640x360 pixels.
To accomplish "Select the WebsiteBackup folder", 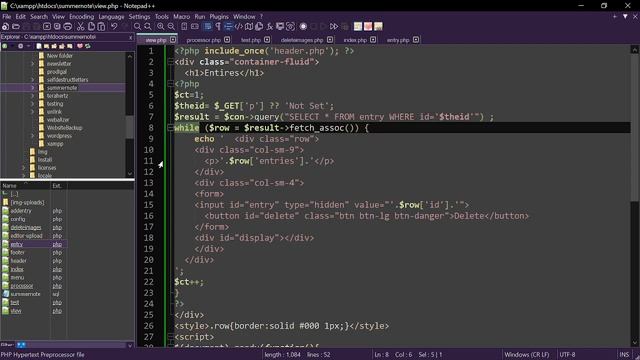I will [x=64, y=128].
